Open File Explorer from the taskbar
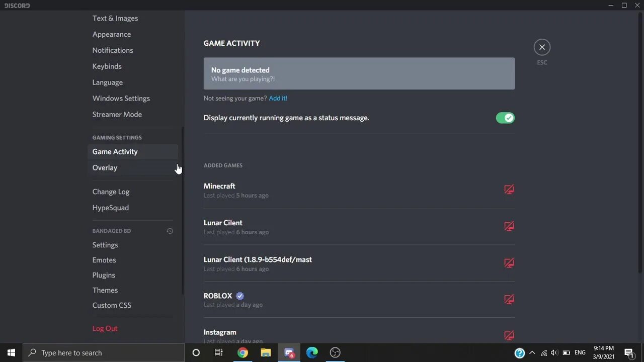 [x=266, y=352]
